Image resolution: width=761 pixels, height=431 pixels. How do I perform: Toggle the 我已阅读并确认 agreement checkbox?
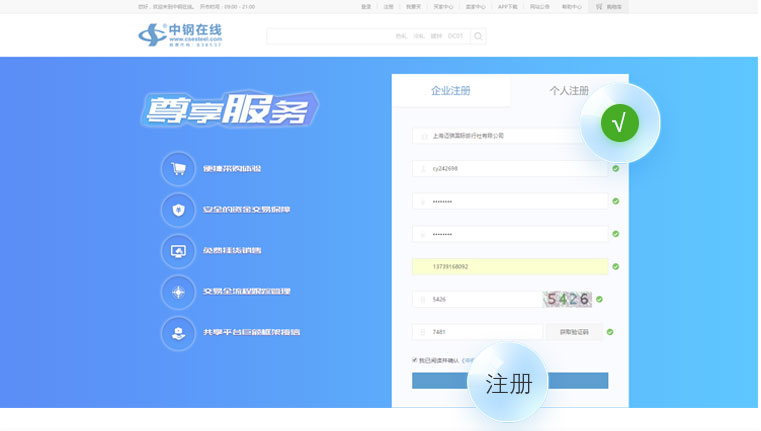pos(415,360)
